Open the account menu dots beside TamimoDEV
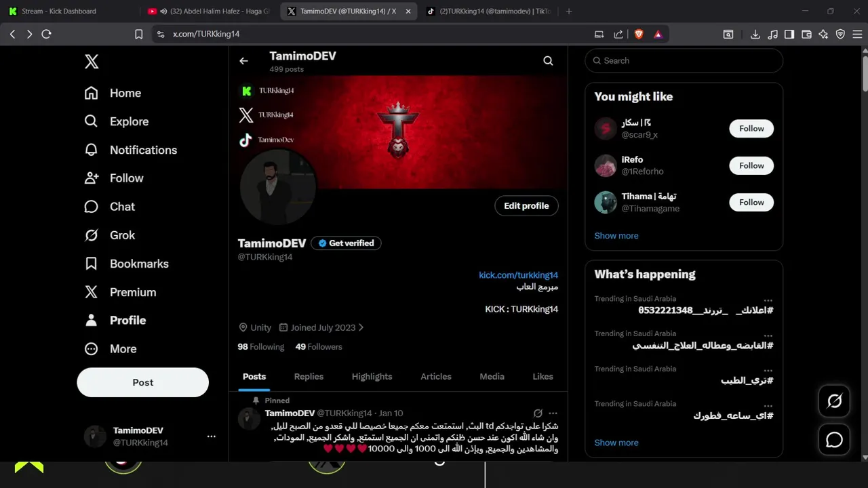The image size is (868, 488). 211,436
